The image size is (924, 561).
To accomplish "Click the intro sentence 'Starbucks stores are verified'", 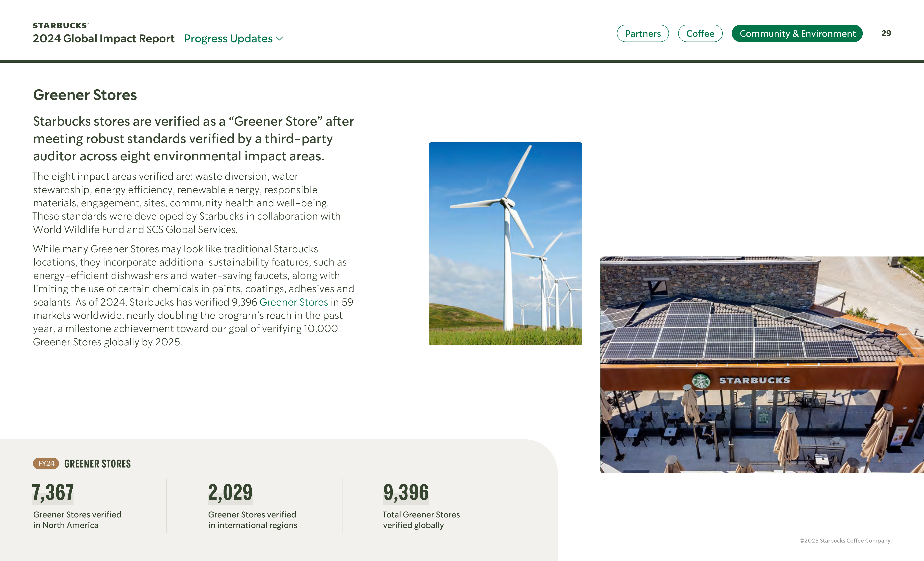I will [x=194, y=139].
